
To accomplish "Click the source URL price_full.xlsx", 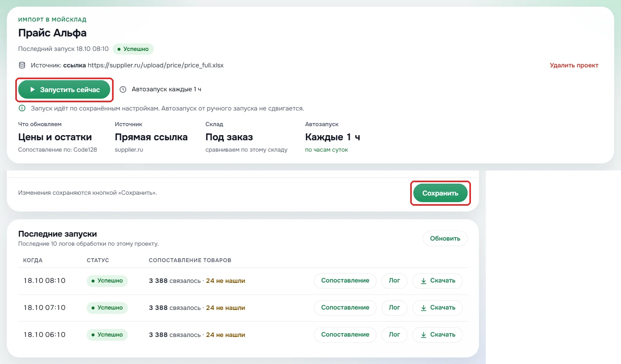I will (x=156, y=65).
